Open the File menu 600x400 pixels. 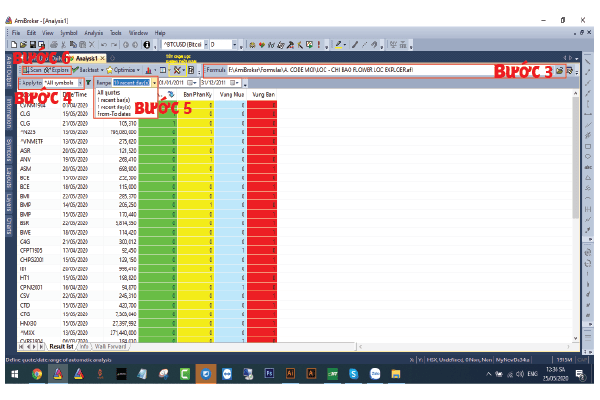coord(16,33)
